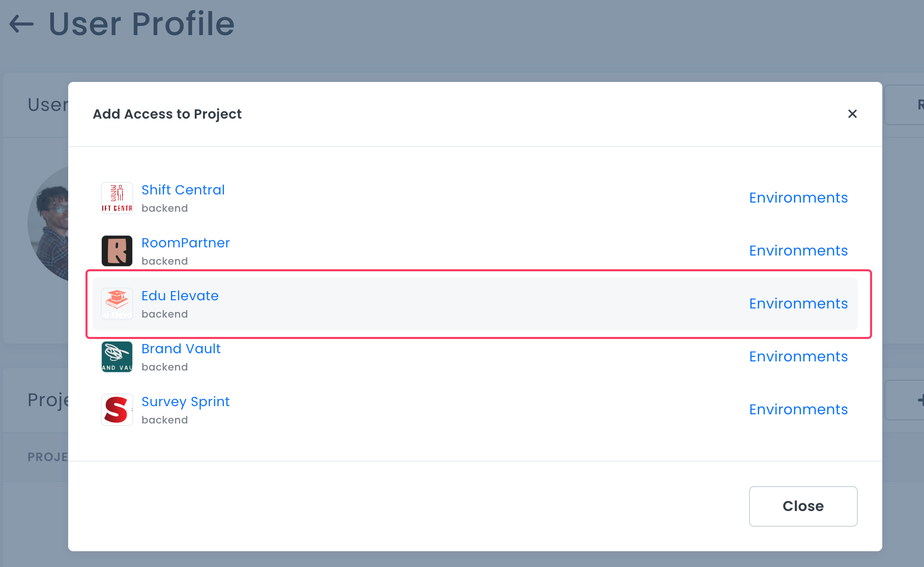Click the Survey Sprint red S icon
Screen dimensions: 924x567
coord(117,410)
